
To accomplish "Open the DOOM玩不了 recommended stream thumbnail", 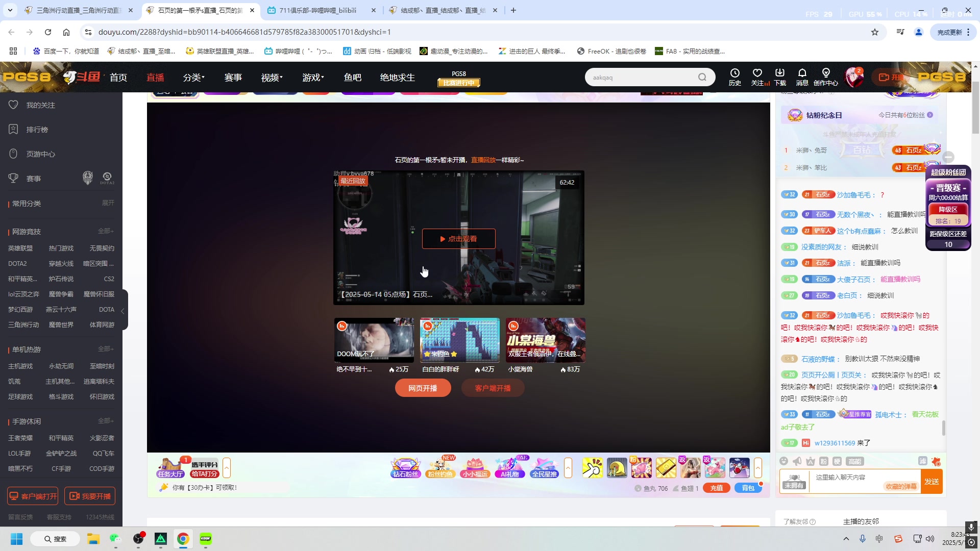I will coord(374,340).
